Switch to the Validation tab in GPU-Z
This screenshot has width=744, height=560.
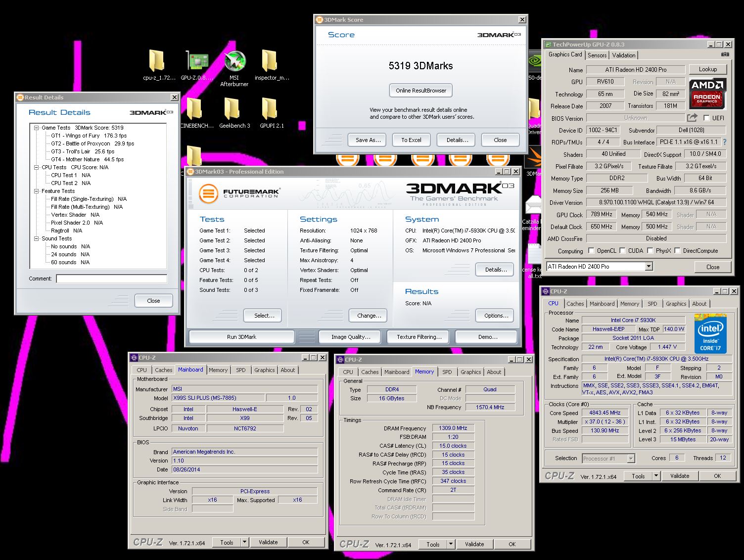pyautogui.click(x=623, y=55)
